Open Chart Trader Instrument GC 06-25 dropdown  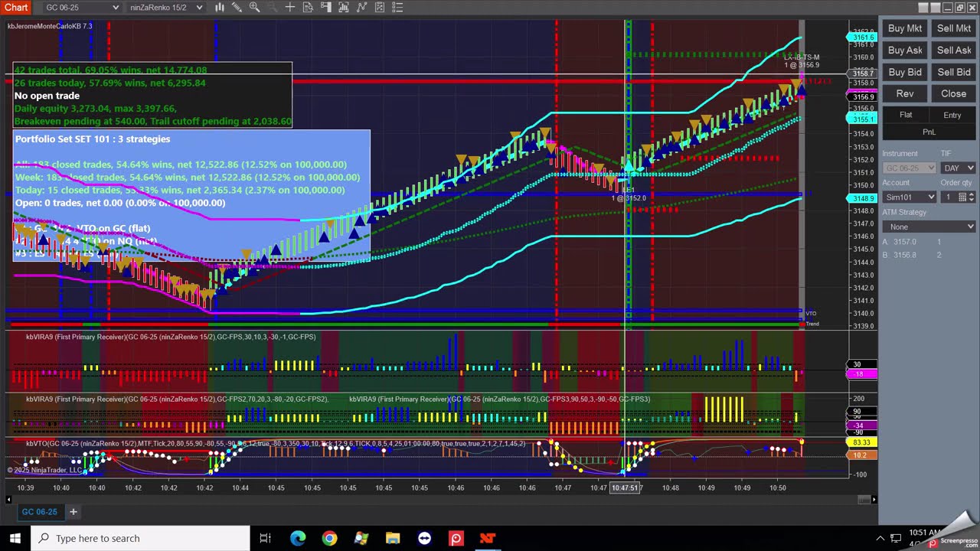pos(910,168)
